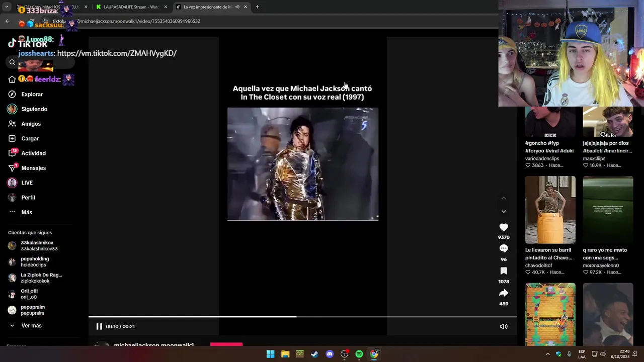644x362 pixels.
Task: Close the LAURASAD4LIFE Stream tab
Action: pyautogui.click(x=166, y=7)
